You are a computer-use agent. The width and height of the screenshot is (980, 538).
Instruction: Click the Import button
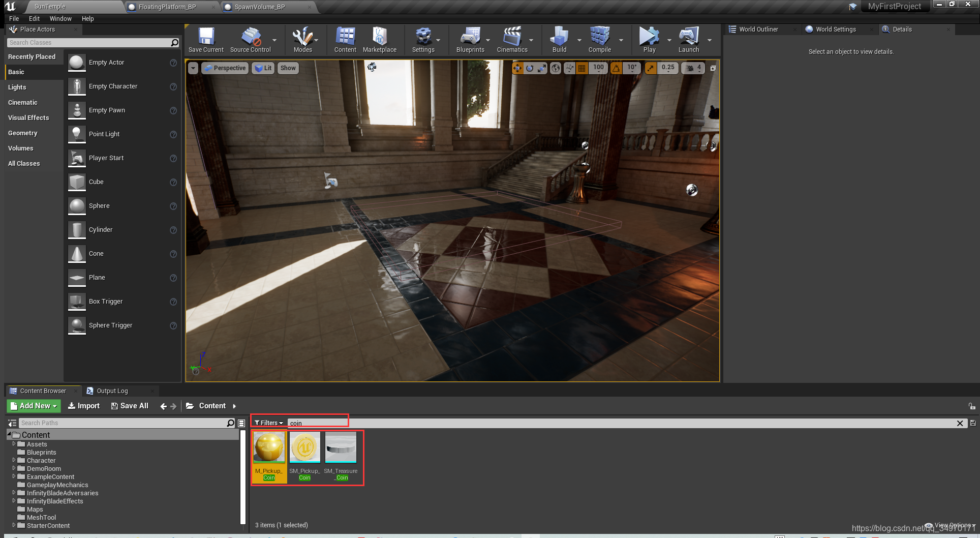pyautogui.click(x=84, y=406)
